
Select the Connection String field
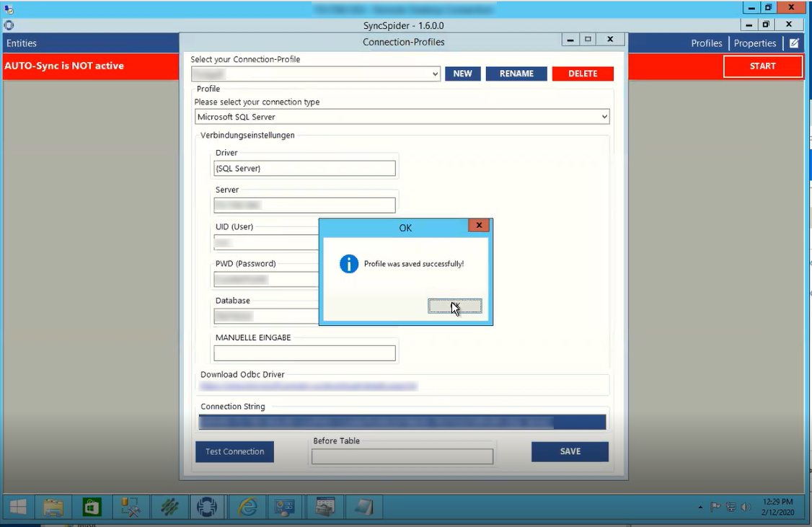[x=402, y=422]
